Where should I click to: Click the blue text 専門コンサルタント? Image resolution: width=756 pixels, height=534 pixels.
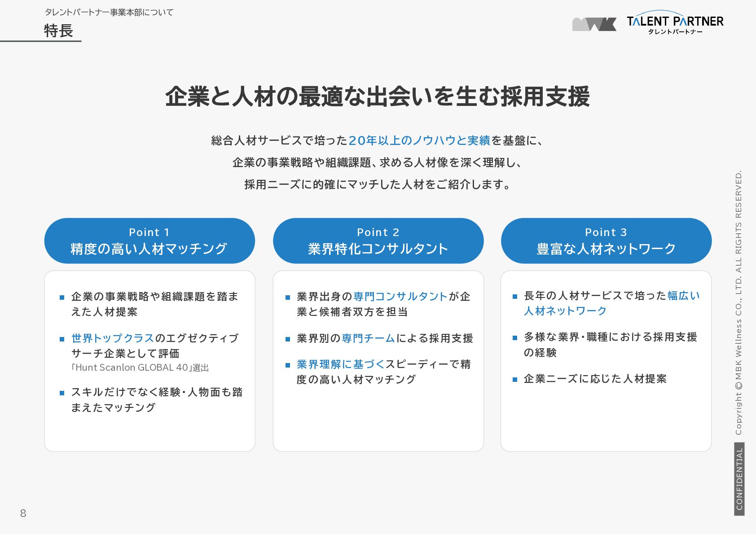click(400, 297)
